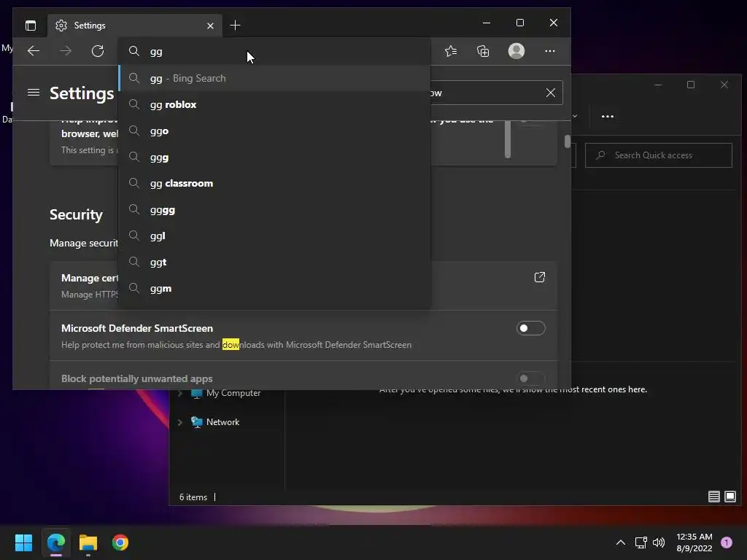This screenshot has width=747, height=560.
Task: Open Manage certificates external link icon
Action: pos(539,277)
